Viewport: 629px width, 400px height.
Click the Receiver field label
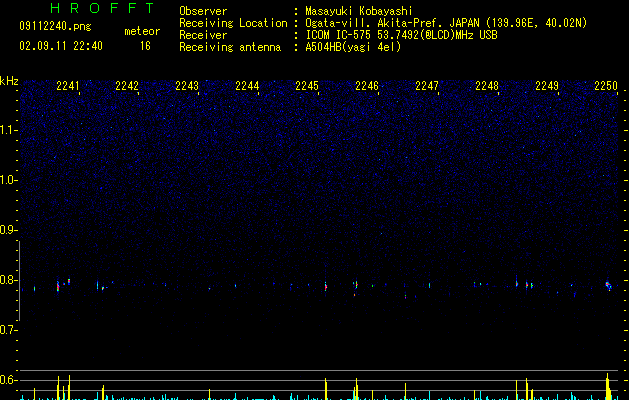click(203, 35)
